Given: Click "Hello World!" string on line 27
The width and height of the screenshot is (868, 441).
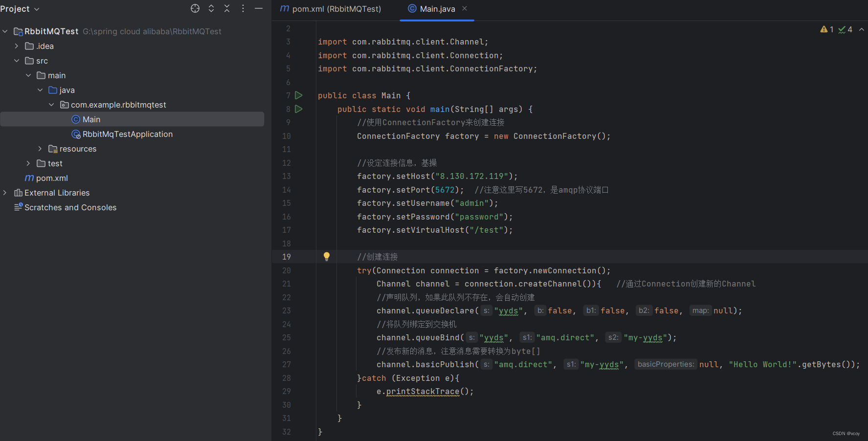Looking at the screenshot, I should tap(762, 365).
